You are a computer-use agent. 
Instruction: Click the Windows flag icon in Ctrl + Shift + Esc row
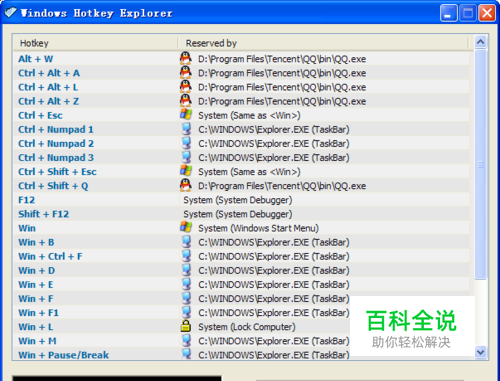[x=186, y=171]
